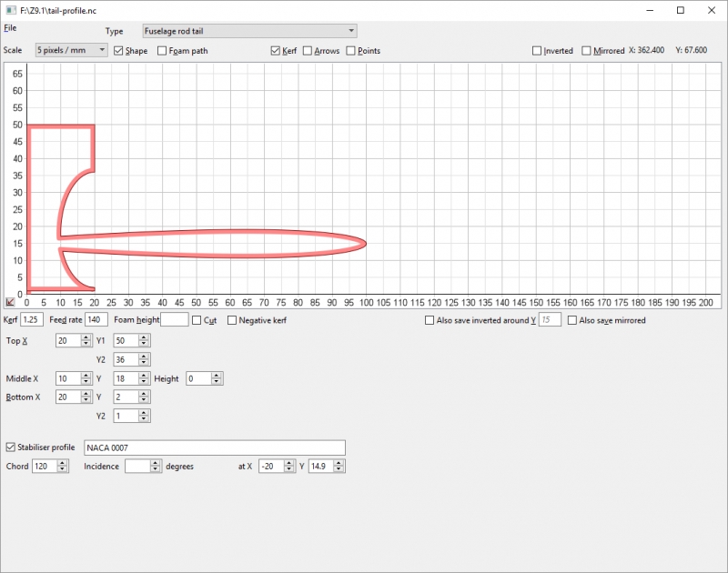
Task: Uncheck the Shape checkbox
Action: tap(119, 51)
